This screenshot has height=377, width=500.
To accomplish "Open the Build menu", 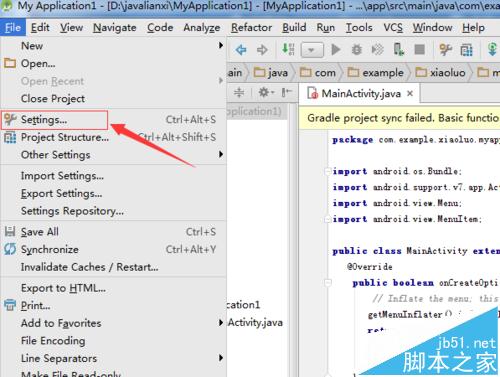I will coord(294,27).
